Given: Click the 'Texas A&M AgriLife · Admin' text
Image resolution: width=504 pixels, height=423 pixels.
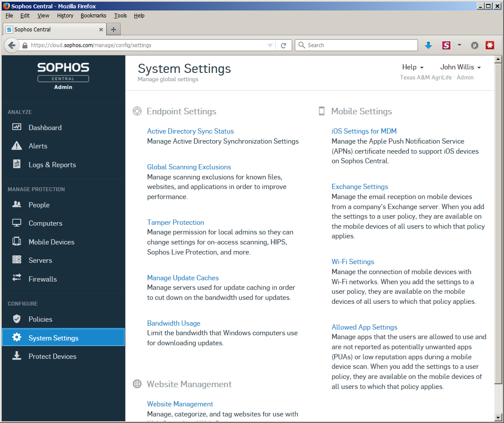Looking at the screenshot, I should [436, 77].
